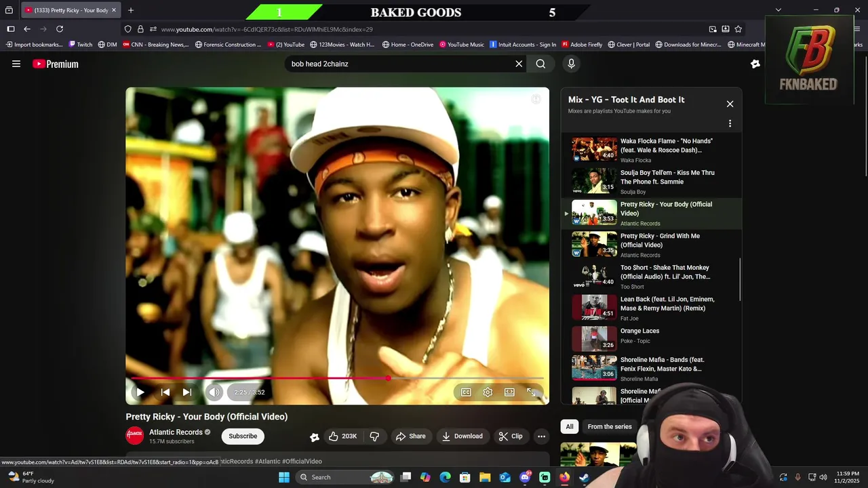This screenshot has height=488, width=868.
Task: Select From the series chip
Action: [610, 426]
